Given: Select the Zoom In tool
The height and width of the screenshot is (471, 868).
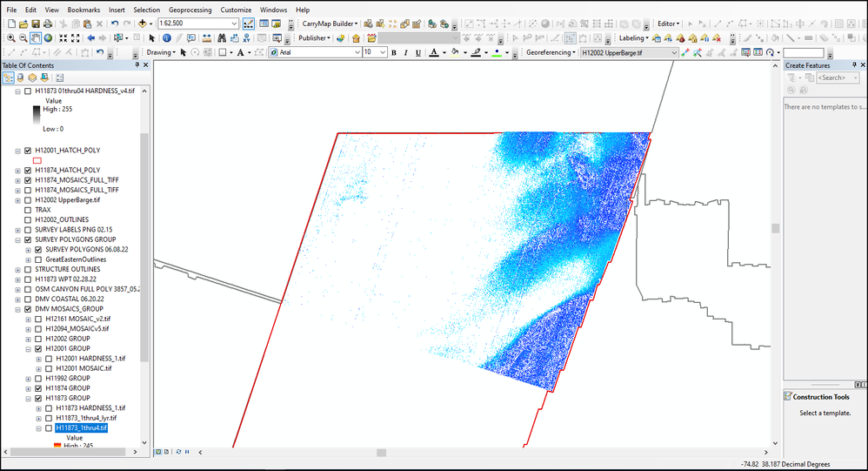Looking at the screenshot, I should 11,38.
